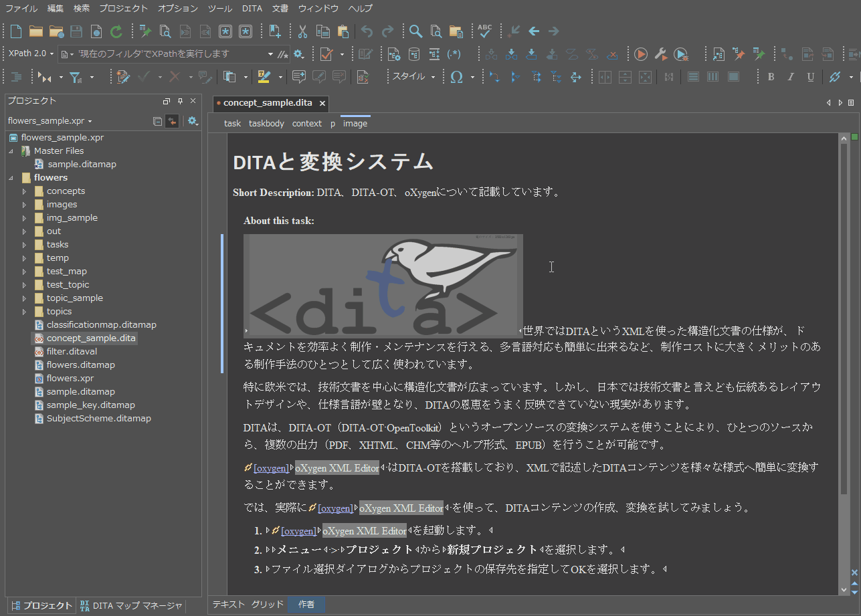Switch to DITA マップ マネージャ tab

[x=131, y=605]
